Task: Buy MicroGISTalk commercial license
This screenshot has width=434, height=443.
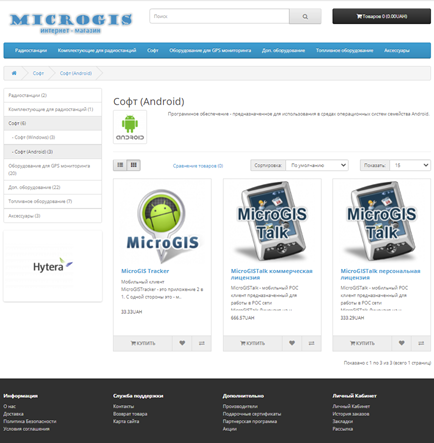Action: click(x=253, y=343)
